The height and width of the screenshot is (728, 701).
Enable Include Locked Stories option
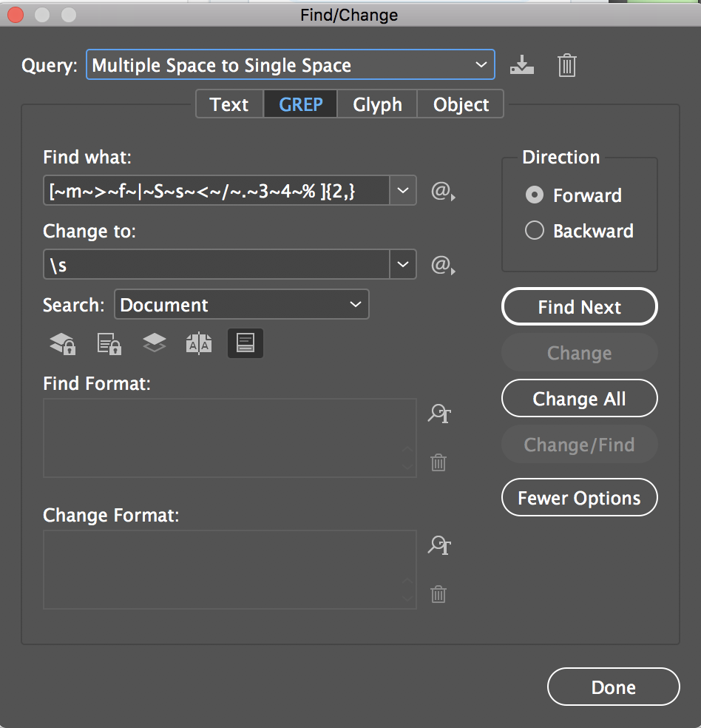109,343
